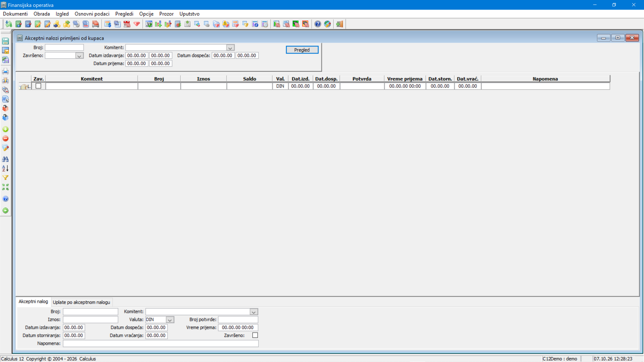Open the binoculars search icon

[x=6, y=159]
